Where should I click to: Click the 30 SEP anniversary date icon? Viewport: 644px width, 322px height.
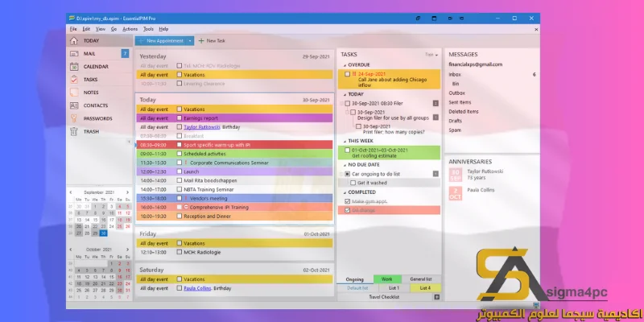455,175
